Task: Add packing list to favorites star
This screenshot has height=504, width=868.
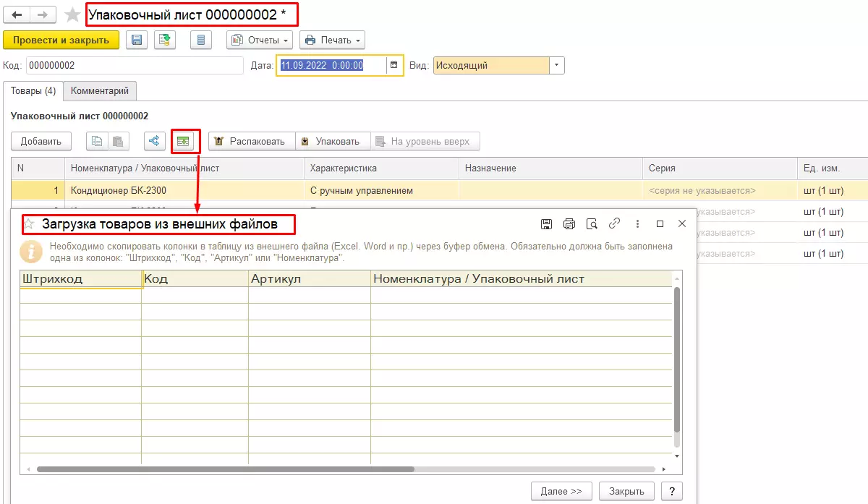Action: 72,14
